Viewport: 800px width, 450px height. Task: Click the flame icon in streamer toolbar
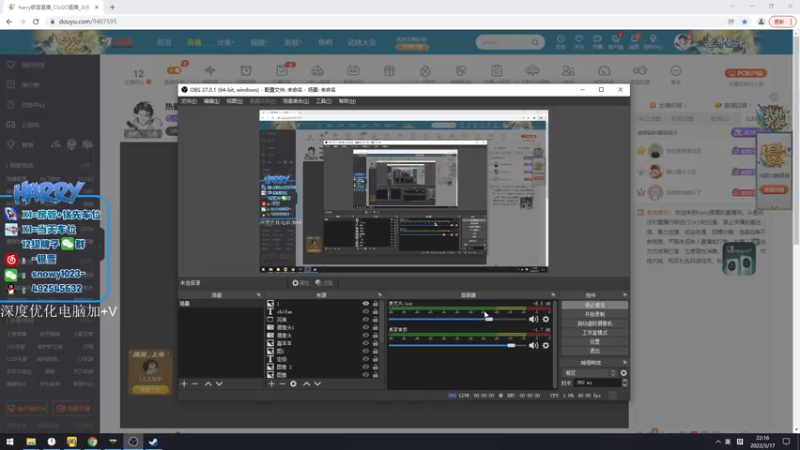tap(425, 71)
